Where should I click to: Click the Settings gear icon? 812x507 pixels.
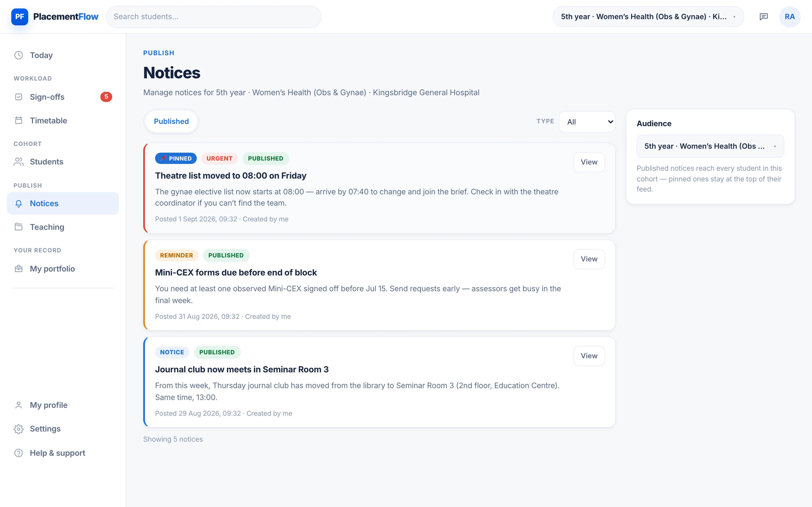coord(19,429)
